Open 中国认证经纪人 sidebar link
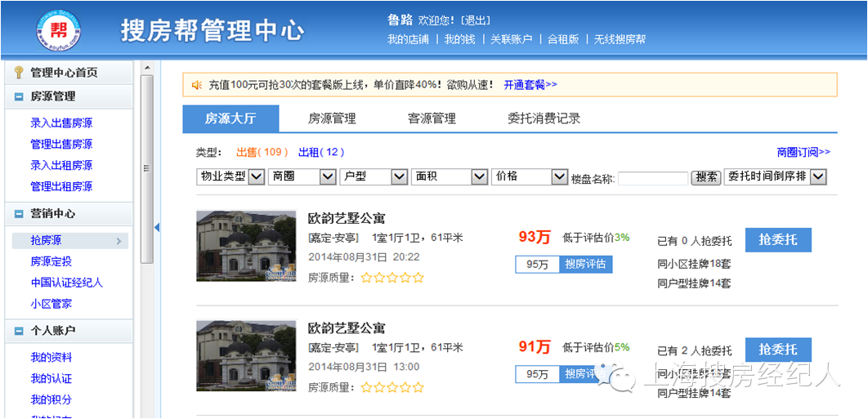This screenshot has width=868, height=419. tap(67, 283)
